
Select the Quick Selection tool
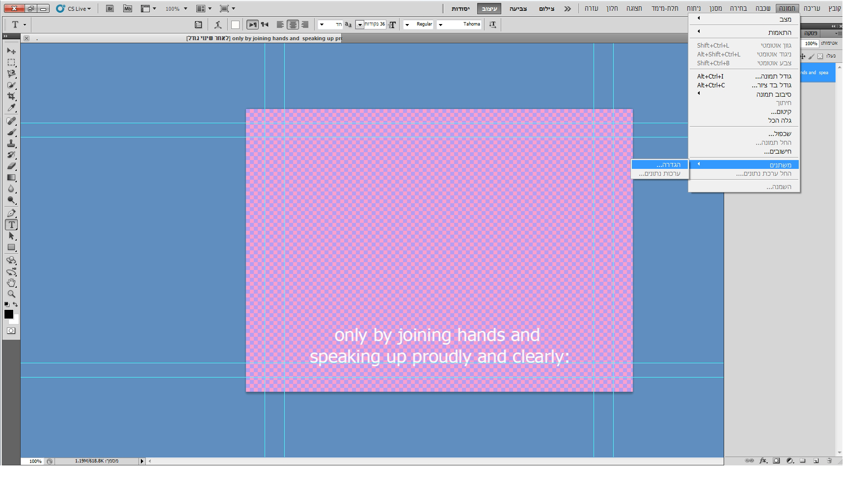11,85
